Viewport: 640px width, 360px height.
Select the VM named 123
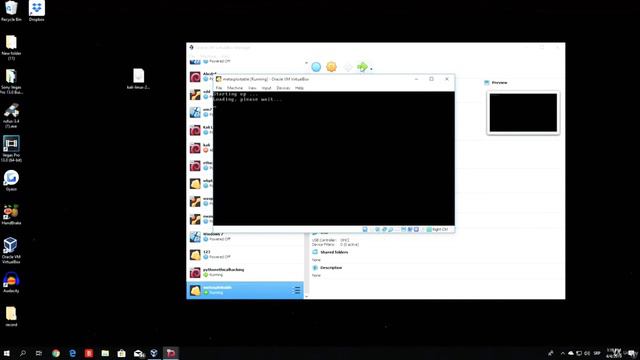(245, 254)
